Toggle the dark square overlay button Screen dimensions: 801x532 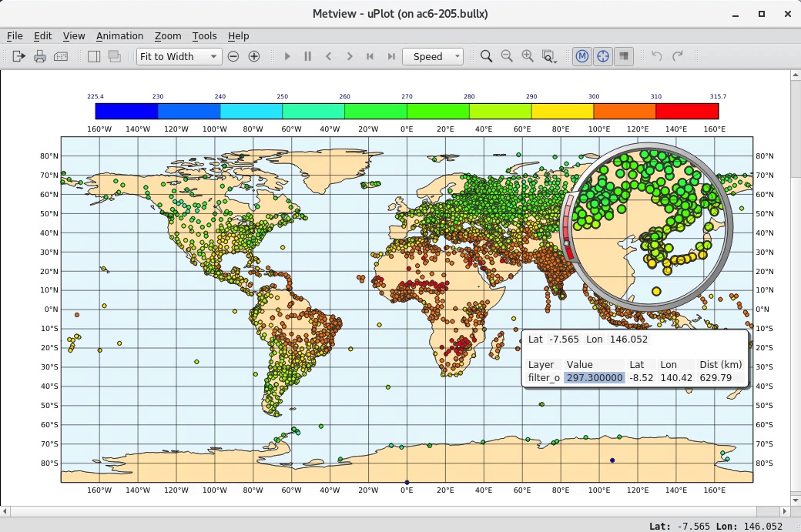coord(624,56)
